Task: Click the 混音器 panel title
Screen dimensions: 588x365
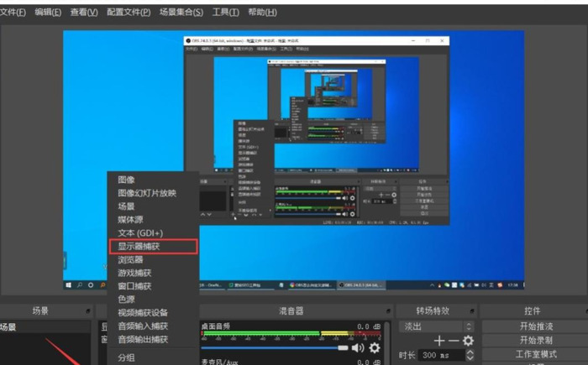Action: click(291, 311)
